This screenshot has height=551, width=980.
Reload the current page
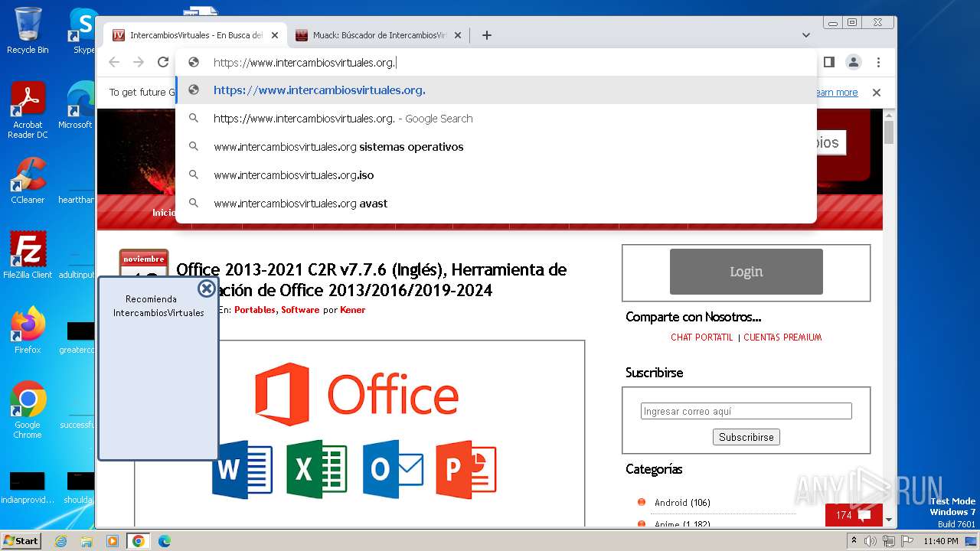point(163,62)
